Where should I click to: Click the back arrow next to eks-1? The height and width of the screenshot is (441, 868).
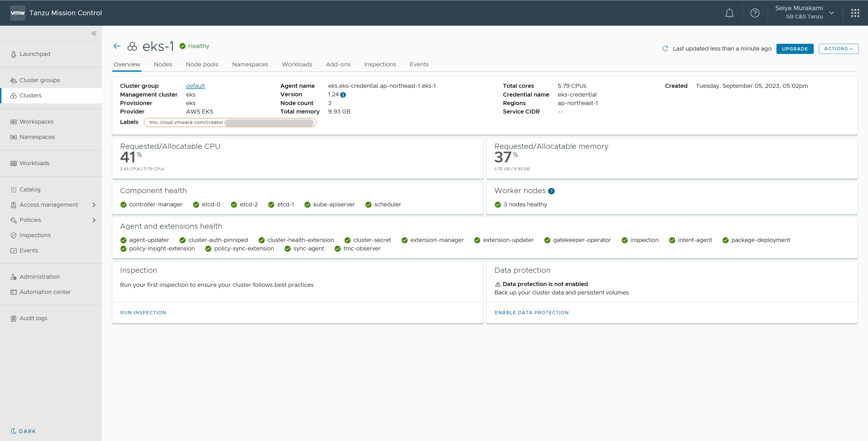point(117,46)
